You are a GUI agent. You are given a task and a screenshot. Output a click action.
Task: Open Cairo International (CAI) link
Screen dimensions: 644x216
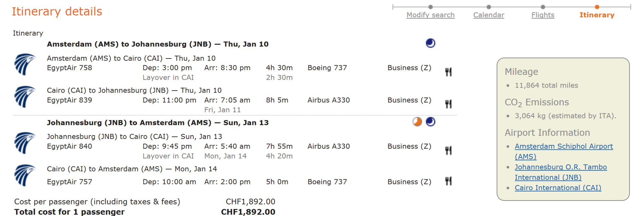(558, 188)
